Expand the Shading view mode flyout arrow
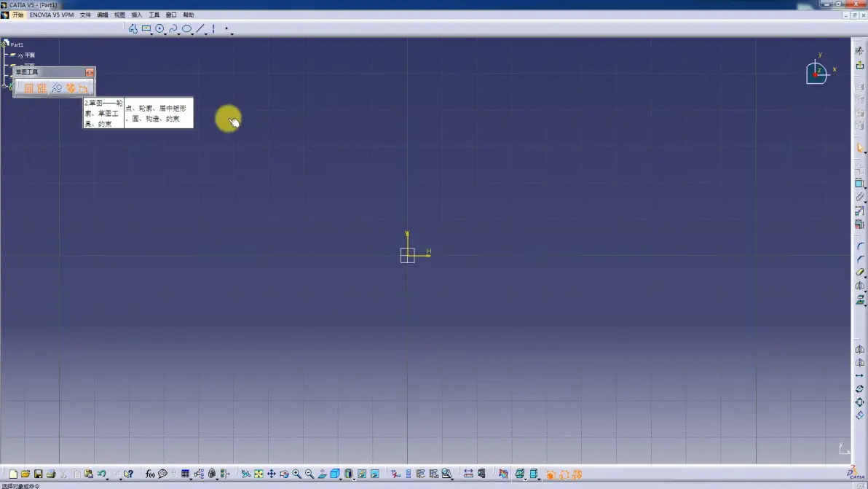868x489 pixels. (x=354, y=479)
